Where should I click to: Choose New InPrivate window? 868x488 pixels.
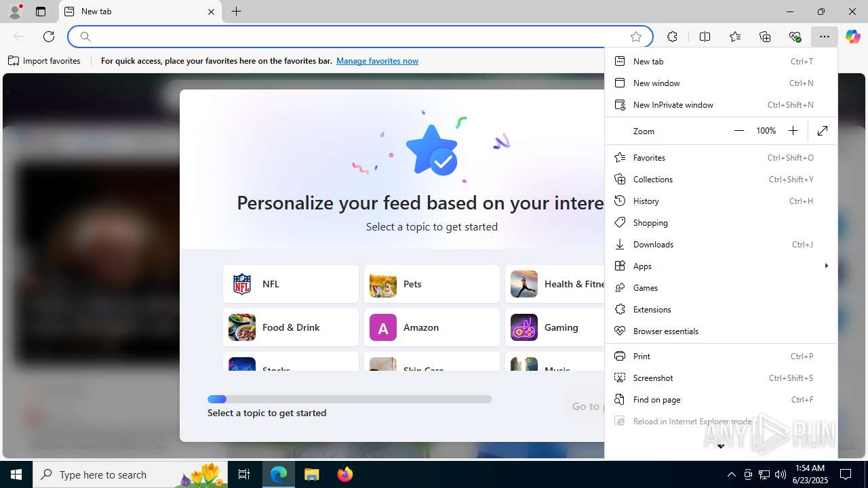tap(721, 104)
